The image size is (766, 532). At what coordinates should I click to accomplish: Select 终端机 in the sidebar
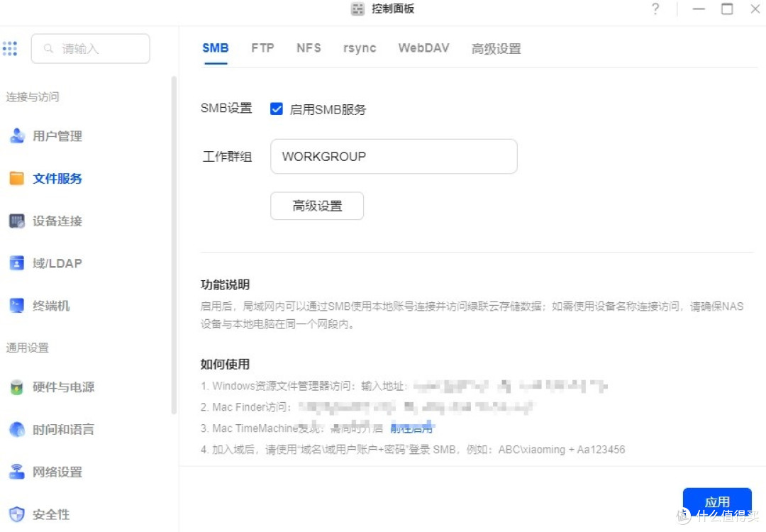(x=51, y=306)
